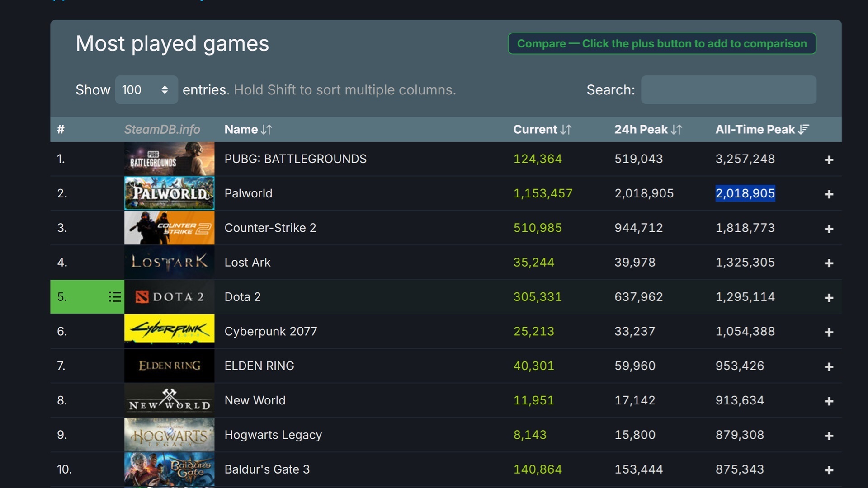Click the Lost Ark game artwork

point(169,262)
